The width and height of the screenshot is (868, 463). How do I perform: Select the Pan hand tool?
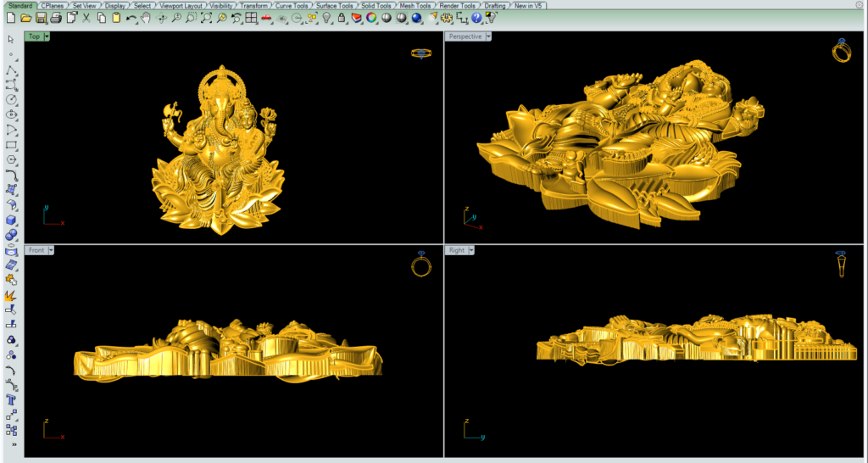tap(146, 19)
